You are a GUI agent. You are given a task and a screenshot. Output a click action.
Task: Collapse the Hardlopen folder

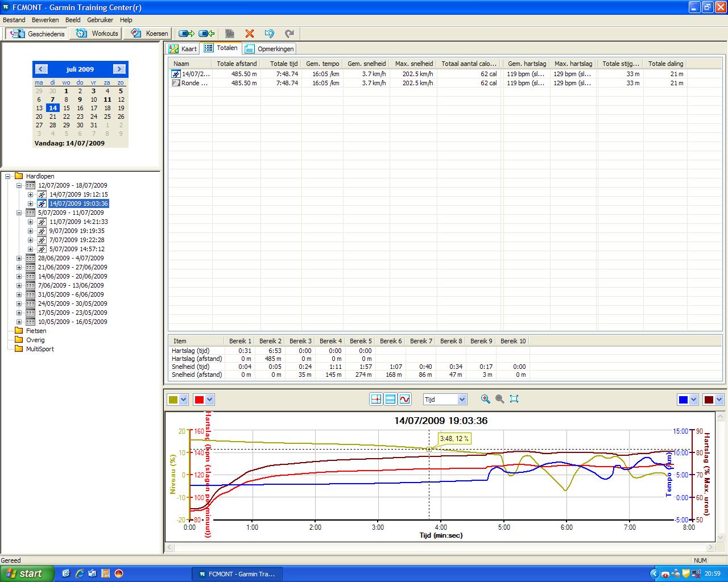tap(8, 176)
